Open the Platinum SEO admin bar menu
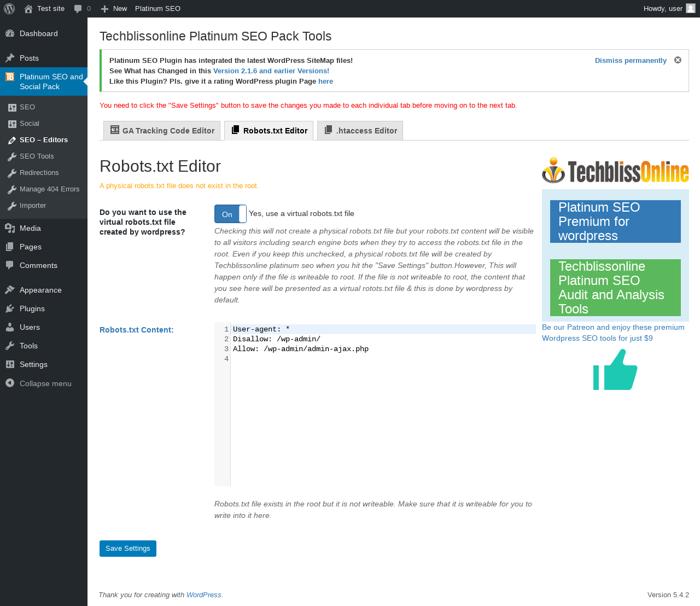The height and width of the screenshot is (606, 700). (x=157, y=9)
